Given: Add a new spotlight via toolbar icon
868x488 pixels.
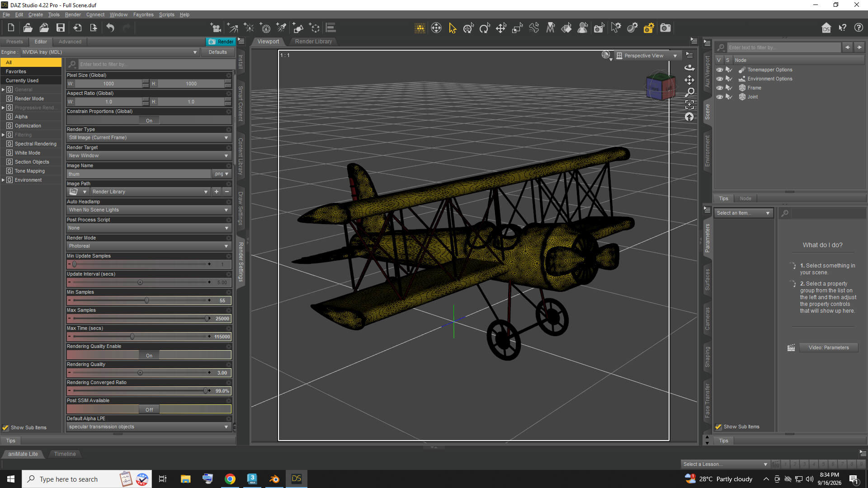Looking at the screenshot, I should (282, 28).
